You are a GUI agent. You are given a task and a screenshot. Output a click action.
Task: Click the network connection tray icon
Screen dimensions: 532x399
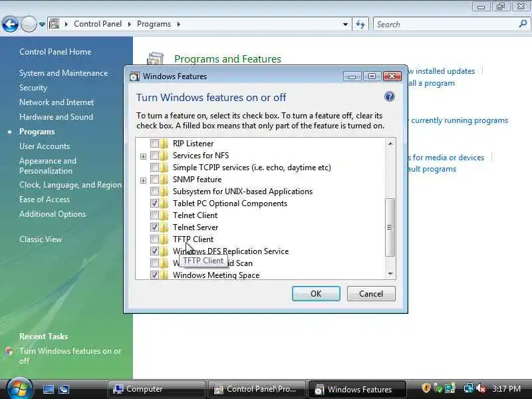click(469, 388)
